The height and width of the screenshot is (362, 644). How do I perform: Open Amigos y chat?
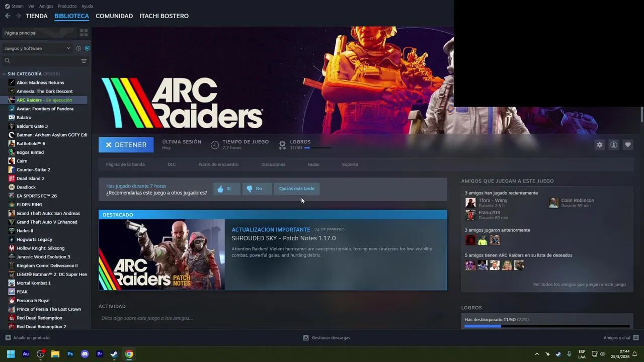tap(621, 338)
